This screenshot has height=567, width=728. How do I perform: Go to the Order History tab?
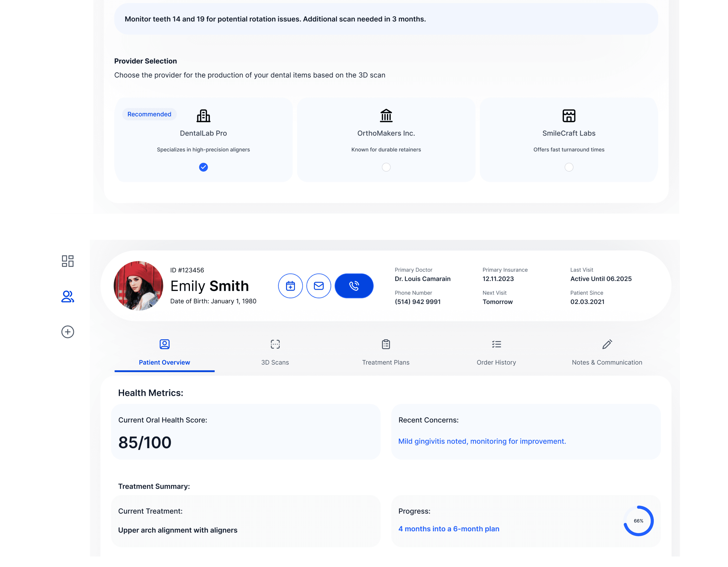click(x=496, y=353)
